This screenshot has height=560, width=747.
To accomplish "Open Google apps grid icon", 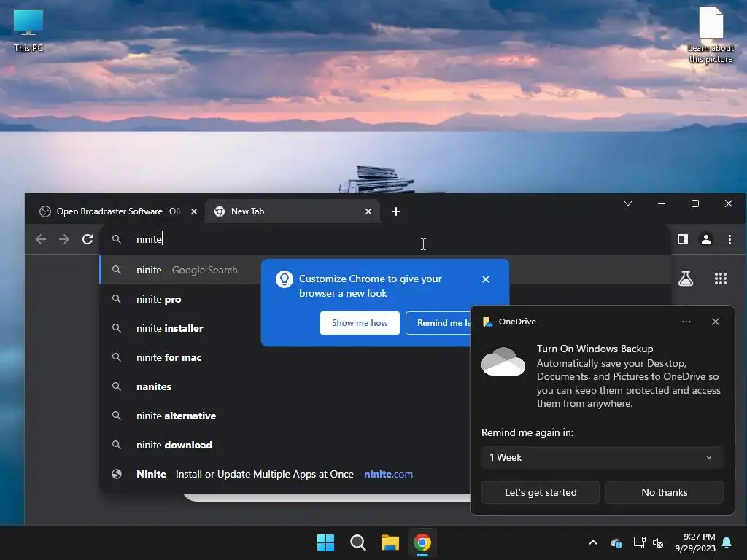I will (x=720, y=279).
